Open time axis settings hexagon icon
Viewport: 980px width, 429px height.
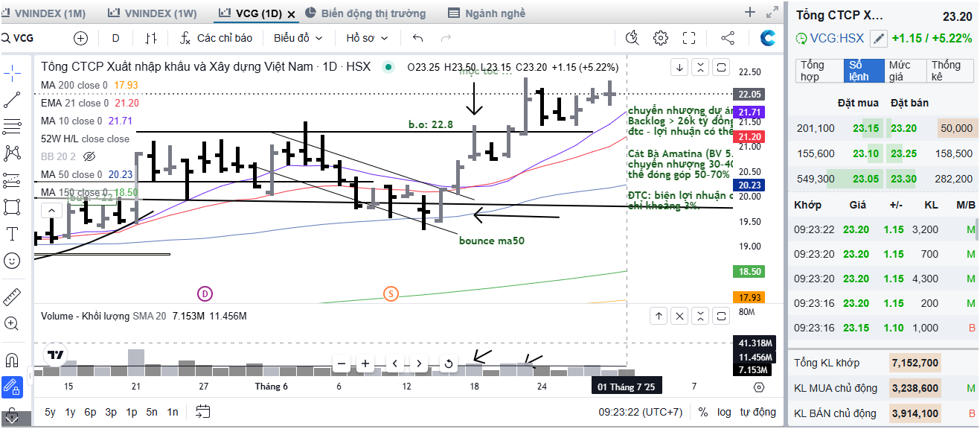click(x=758, y=387)
